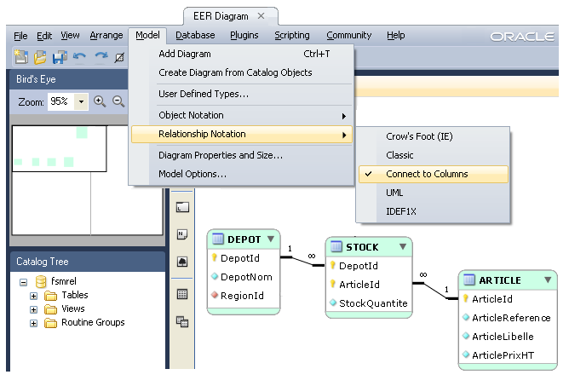Open Model Options from the menu
This screenshot has height=392, width=569.
tap(193, 174)
